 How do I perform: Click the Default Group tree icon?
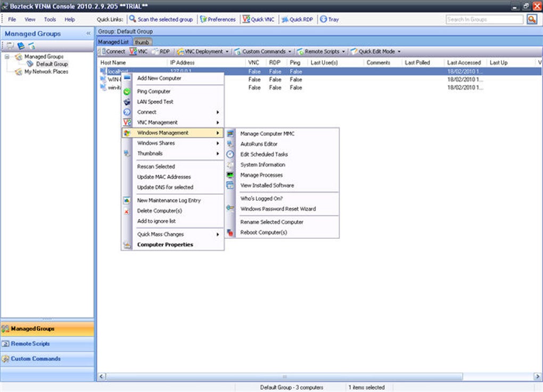[30, 64]
